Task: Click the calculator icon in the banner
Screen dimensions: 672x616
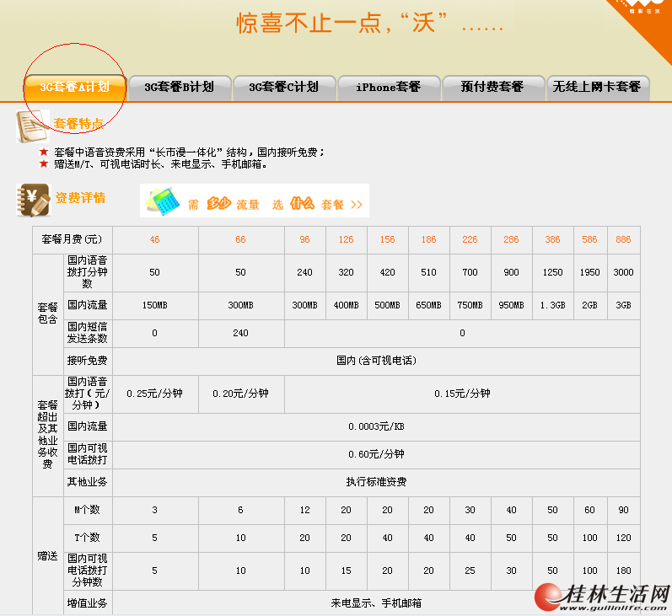Action: [x=163, y=201]
